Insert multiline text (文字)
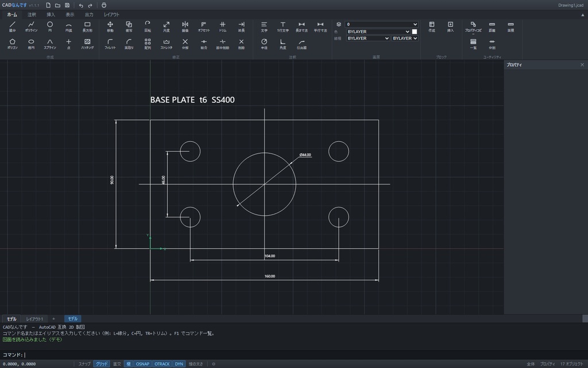The height and width of the screenshot is (368, 588). 264,26
